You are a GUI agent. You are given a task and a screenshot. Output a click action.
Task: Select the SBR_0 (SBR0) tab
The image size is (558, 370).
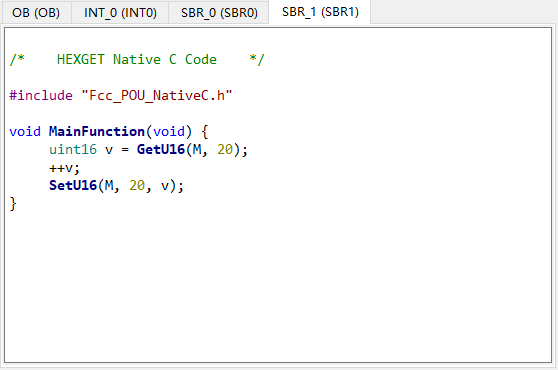coord(219,13)
